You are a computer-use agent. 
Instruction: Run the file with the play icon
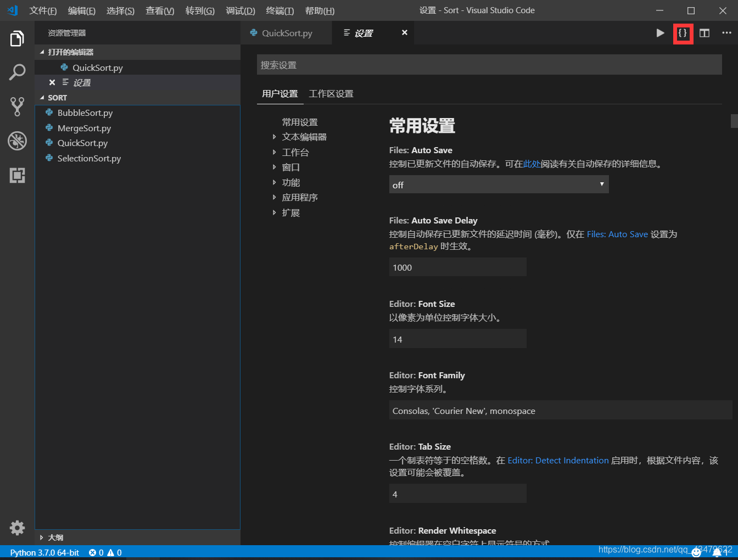pyautogui.click(x=660, y=33)
